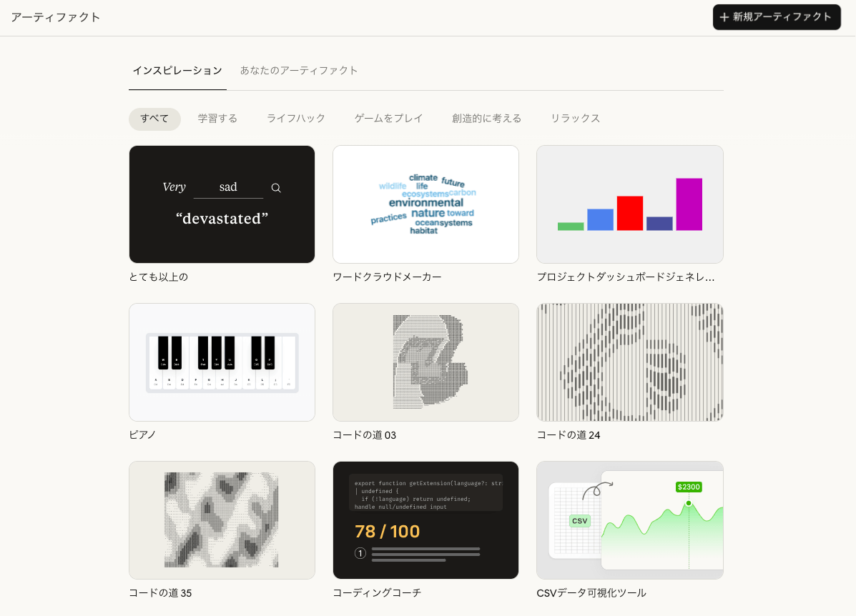Click the 新規アーティファクト button

click(x=776, y=17)
